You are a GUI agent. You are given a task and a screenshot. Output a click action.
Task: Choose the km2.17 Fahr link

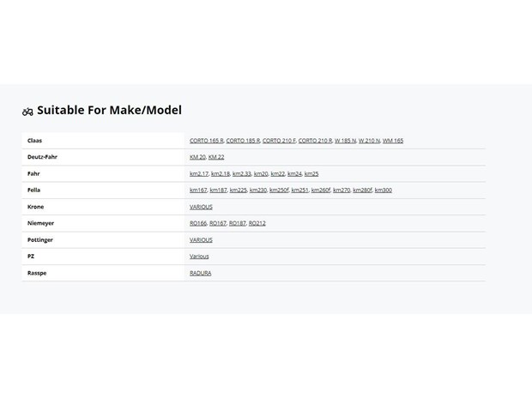(199, 173)
